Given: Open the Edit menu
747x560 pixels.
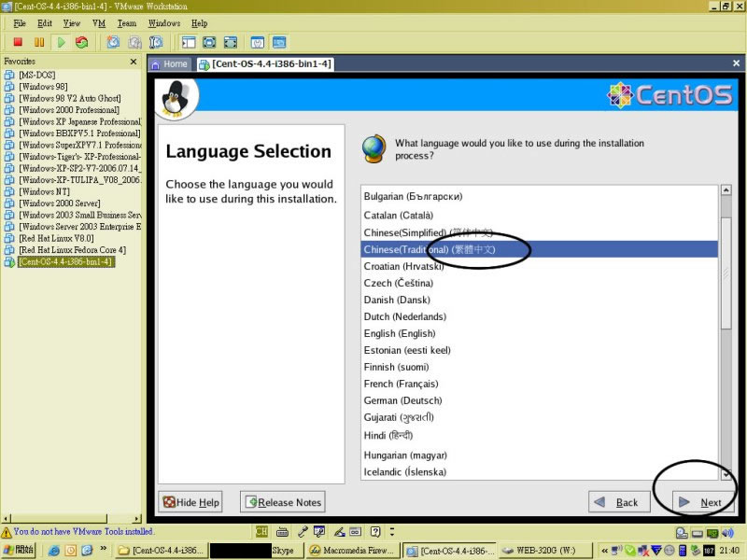Looking at the screenshot, I should click(x=45, y=23).
